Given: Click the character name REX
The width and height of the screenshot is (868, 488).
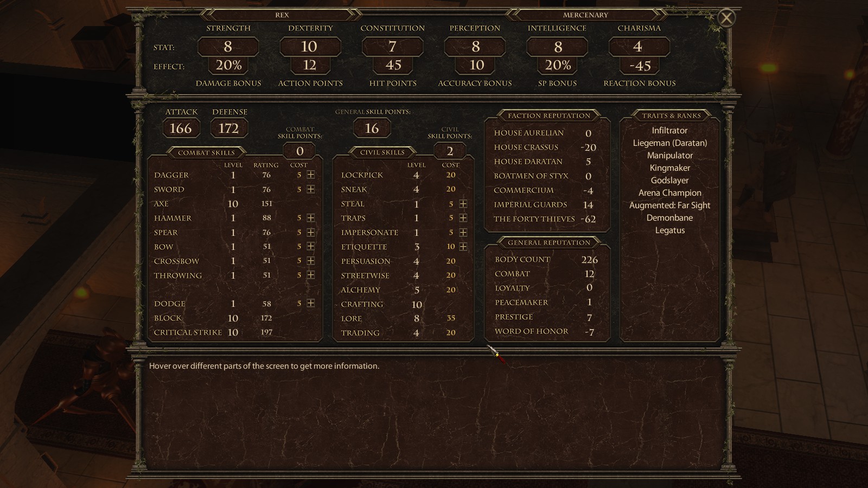Looking at the screenshot, I should [x=282, y=15].
